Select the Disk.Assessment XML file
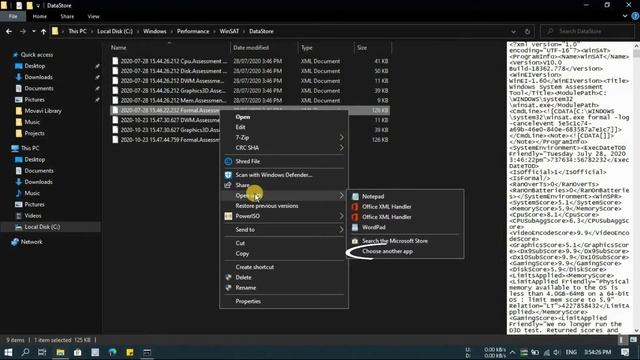This screenshot has height=360, width=640. pyautogui.click(x=250, y=71)
